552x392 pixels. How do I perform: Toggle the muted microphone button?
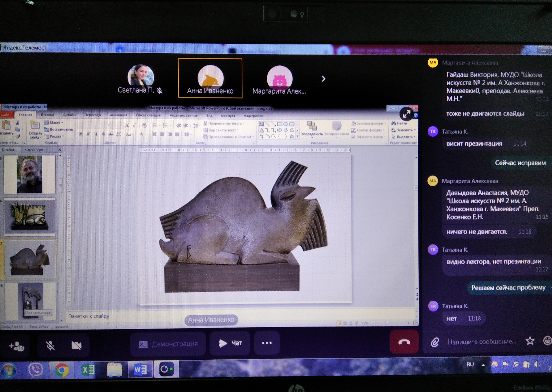[50, 346]
